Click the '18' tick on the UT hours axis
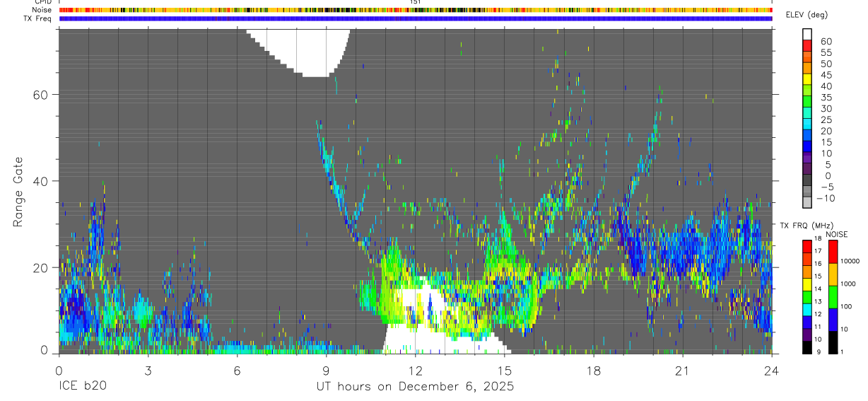This screenshot has width=868, height=401. coord(593,371)
